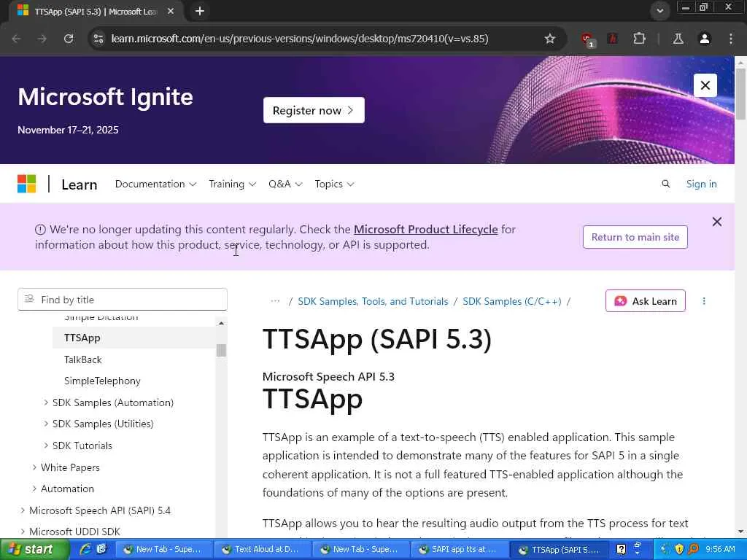This screenshot has width=747, height=560.
Task: View site information icon in address bar
Action: 98,39
